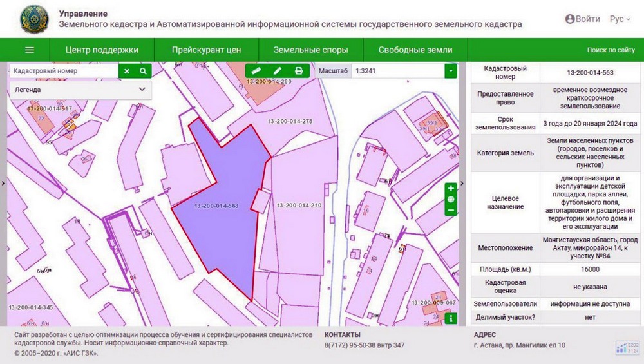The height and width of the screenshot is (364, 644).
Task: Click the Войти login link
Action: coord(582,19)
